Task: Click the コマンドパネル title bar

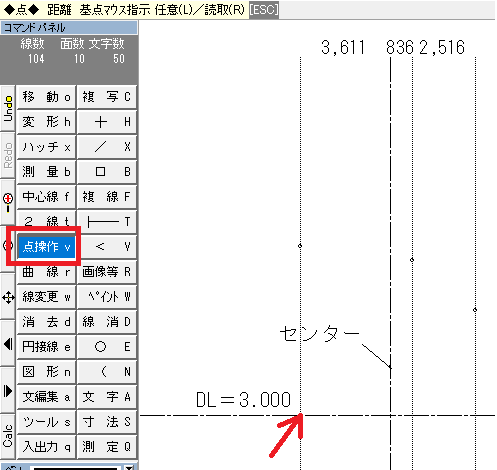Action: 69,27
